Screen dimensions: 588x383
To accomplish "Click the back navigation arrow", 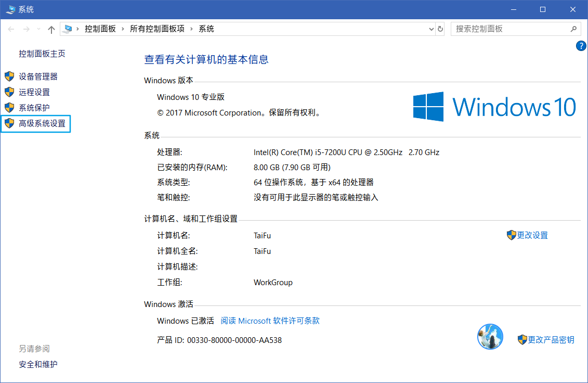I will pyautogui.click(x=11, y=29).
